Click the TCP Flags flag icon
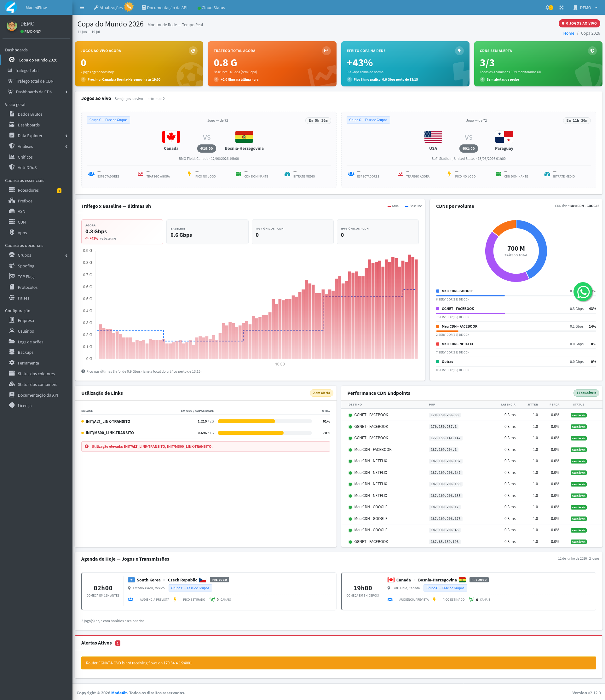 12,276
